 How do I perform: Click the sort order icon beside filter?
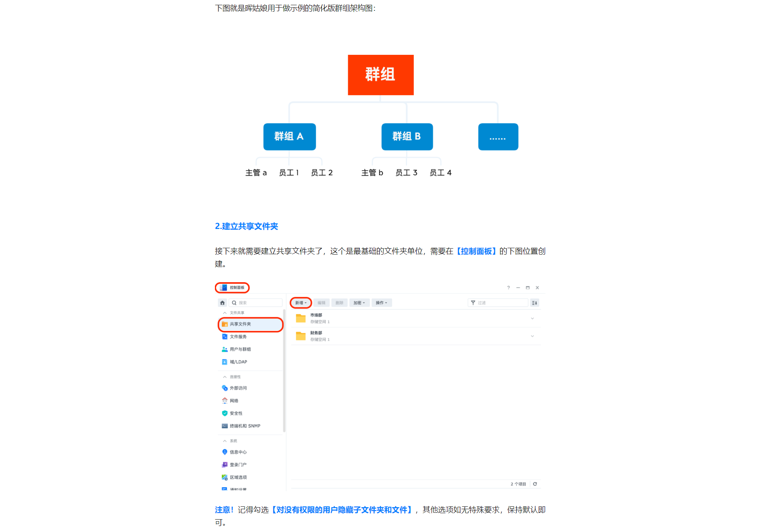[x=534, y=303]
